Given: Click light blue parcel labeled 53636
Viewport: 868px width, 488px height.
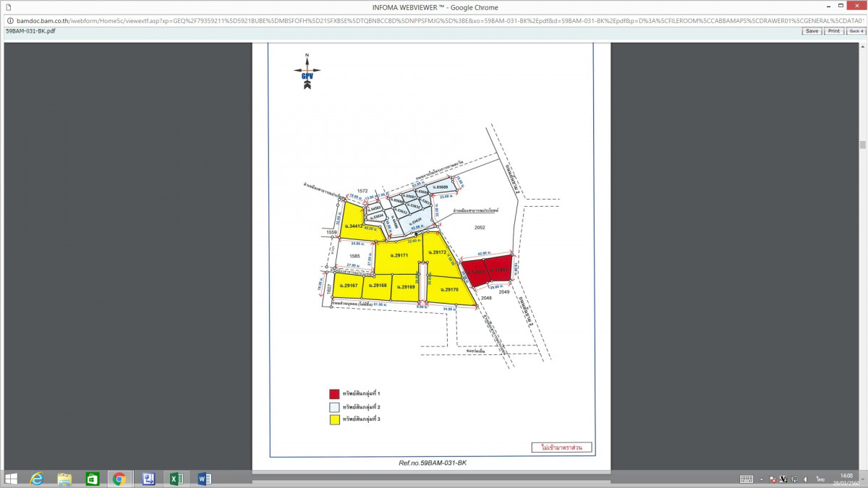Looking at the screenshot, I should tap(414, 218).
